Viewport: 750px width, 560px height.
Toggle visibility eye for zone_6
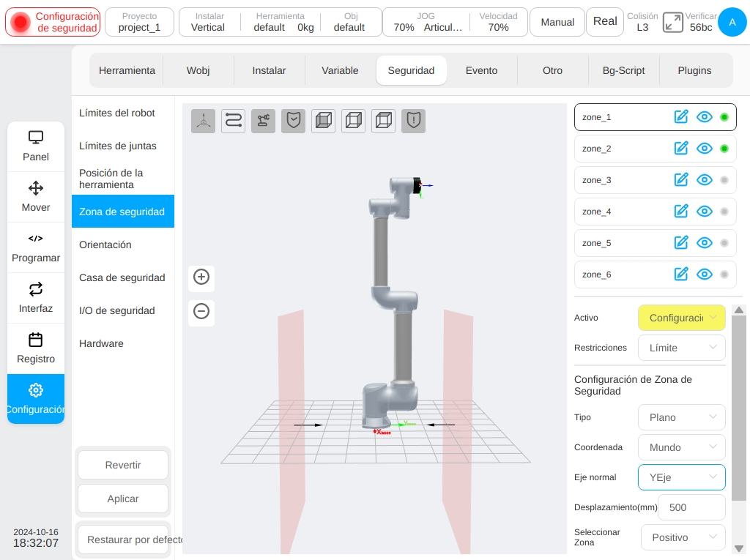tap(705, 275)
